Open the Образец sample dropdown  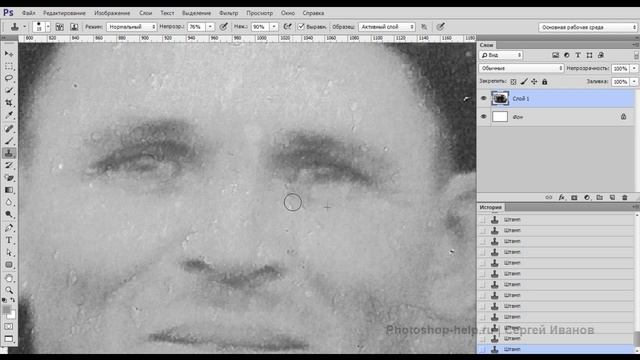click(x=387, y=27)
